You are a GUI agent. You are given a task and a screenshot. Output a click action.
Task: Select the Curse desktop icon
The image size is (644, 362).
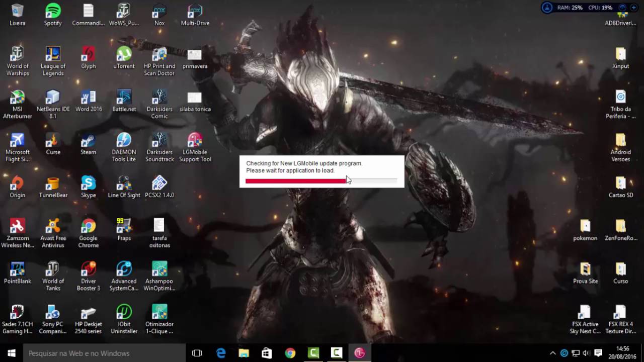pyautogui.click(x=53, y=144)
